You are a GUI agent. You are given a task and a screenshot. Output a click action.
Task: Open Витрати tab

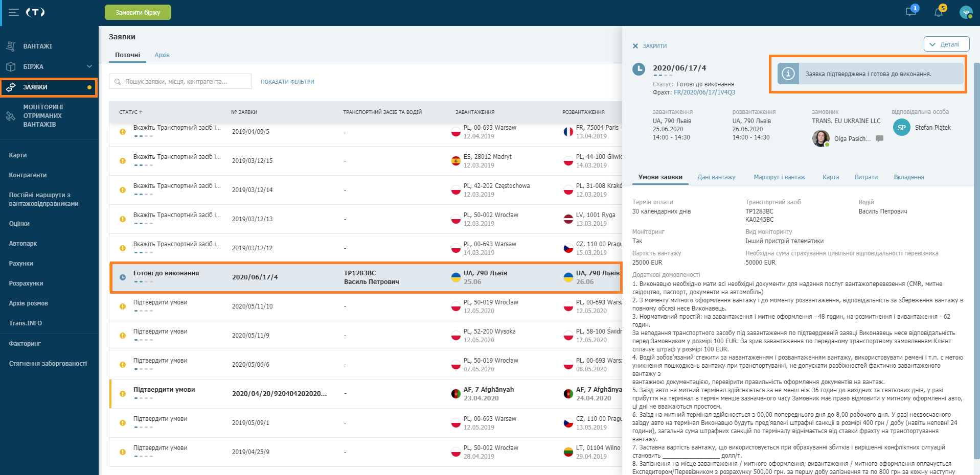866,177
